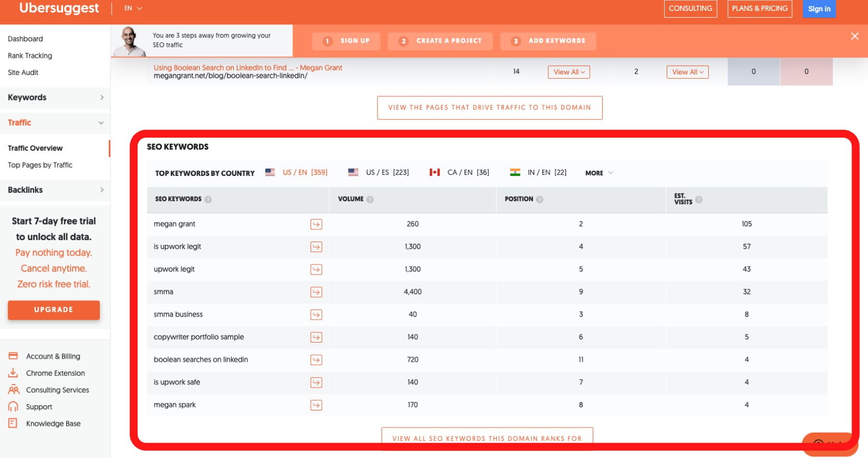
Task: Click est. visits value 105
Action: (x=746, y=224)
